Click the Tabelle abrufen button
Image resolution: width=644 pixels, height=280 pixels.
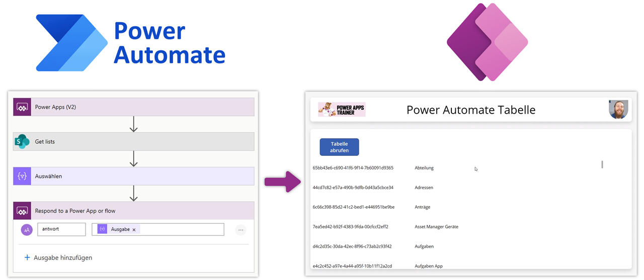pos(339,147)
